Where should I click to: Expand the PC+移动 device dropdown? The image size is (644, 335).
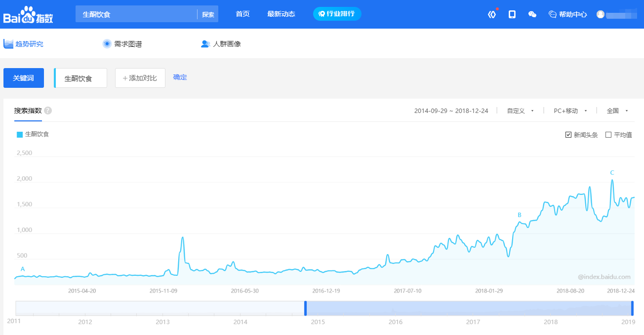[570, 111]
